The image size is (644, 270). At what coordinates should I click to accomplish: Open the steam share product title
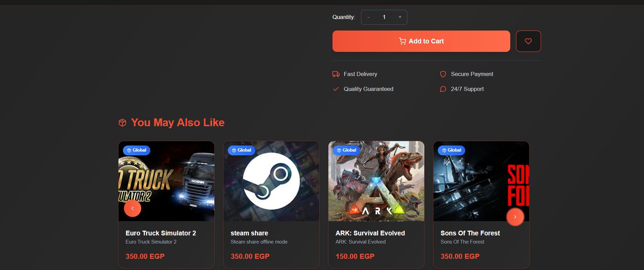click(x=249, y=233)
